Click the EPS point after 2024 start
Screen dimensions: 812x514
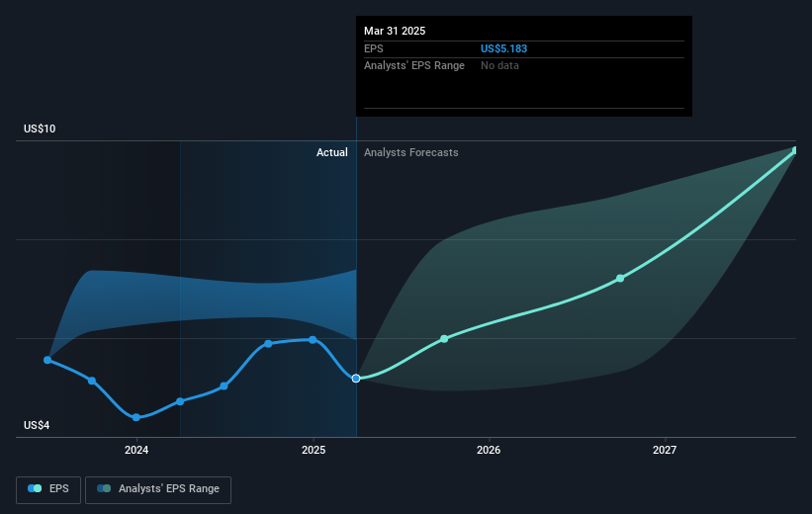click(180, 401)
